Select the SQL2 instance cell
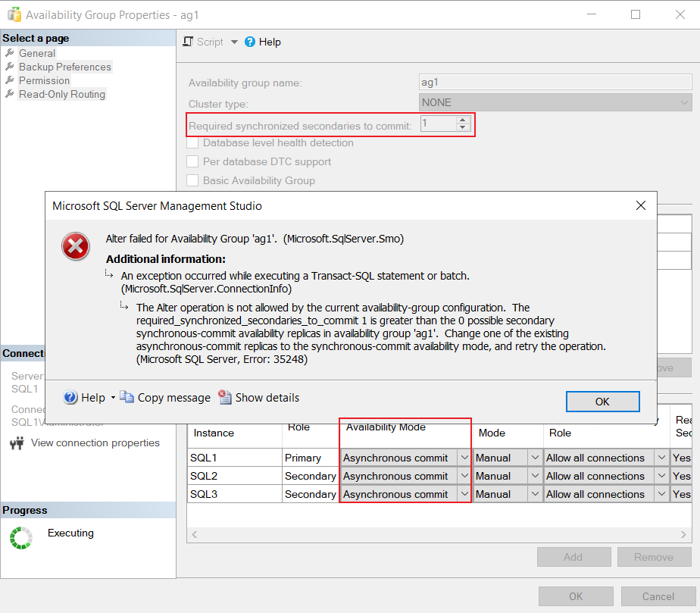Image resolution: width=700 pixels, height=613 pixels. pos(235,476)
